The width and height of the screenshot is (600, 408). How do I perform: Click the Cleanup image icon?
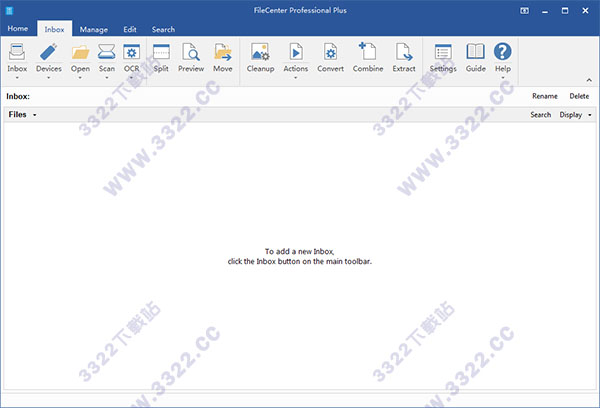pos(260,52)
